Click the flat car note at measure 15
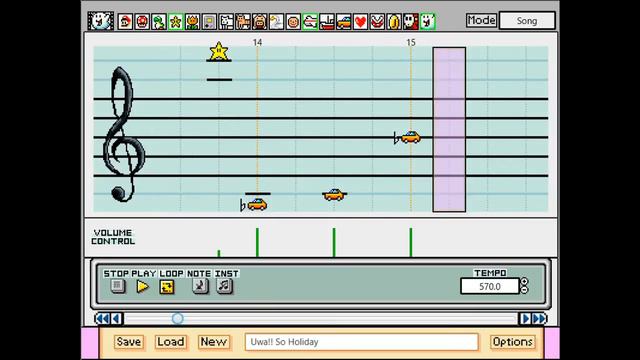Screen dimensions: 640x360 tap(411, 137)
